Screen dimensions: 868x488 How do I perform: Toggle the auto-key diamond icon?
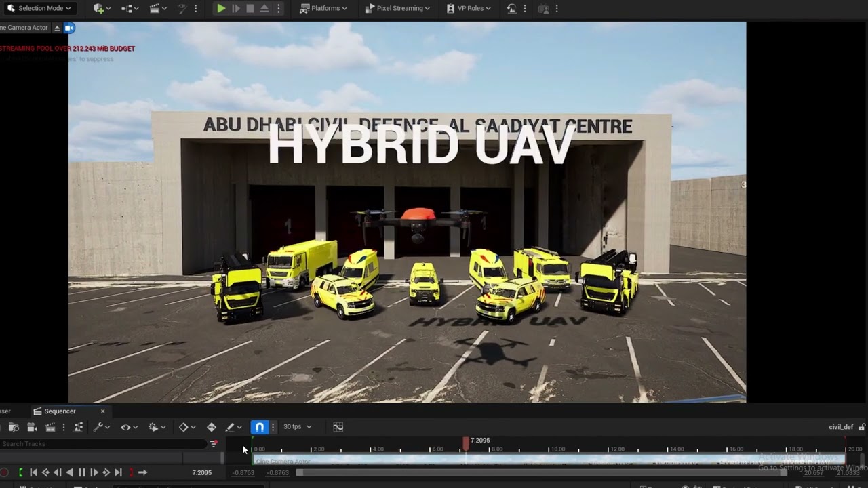(x=212, y=427)
